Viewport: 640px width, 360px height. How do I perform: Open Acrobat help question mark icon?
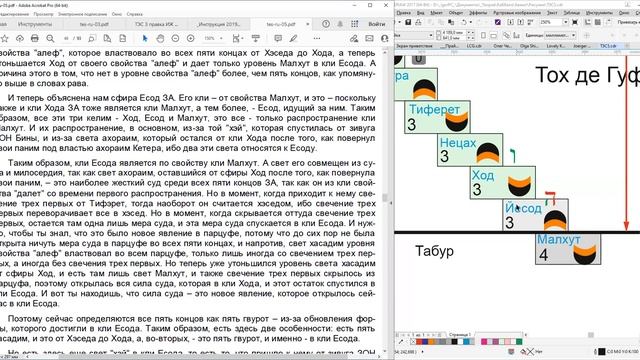(326, 24)
